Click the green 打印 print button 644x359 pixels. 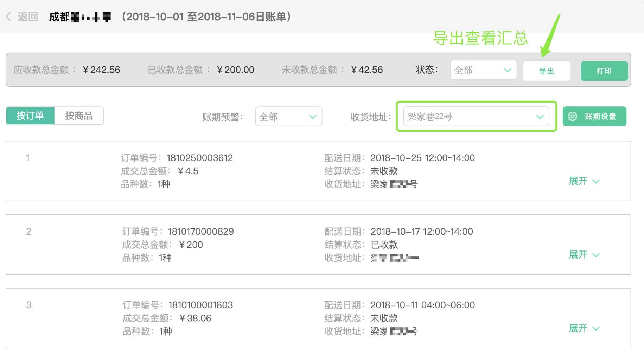[x=604, y=71]
